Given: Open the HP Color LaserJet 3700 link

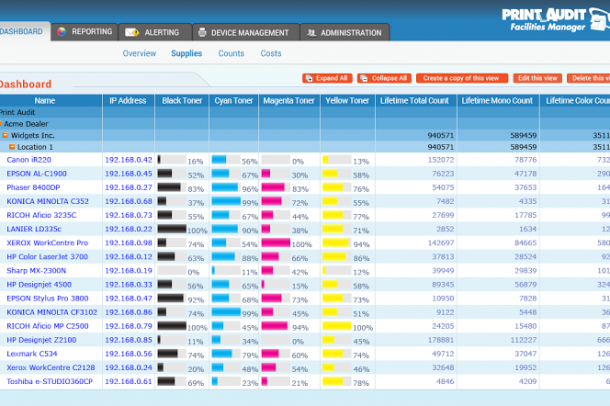Looking at the screenshot, I should tap(47, 257).
